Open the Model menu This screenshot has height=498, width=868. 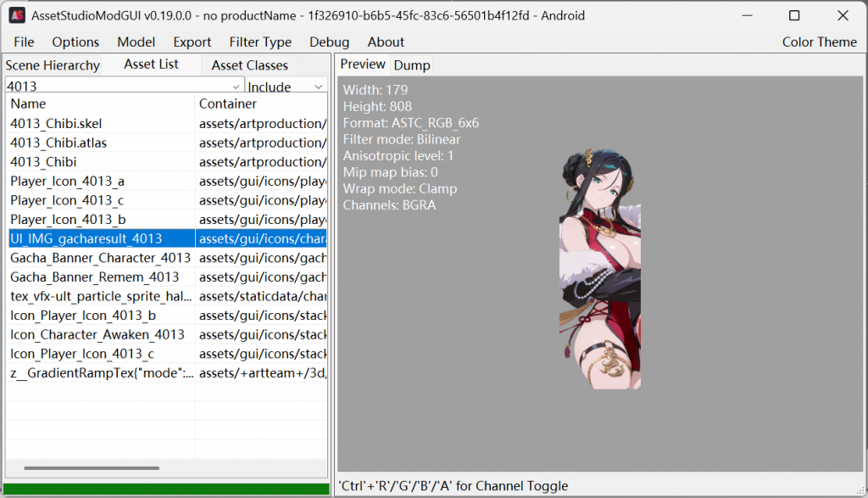[136, 42]
